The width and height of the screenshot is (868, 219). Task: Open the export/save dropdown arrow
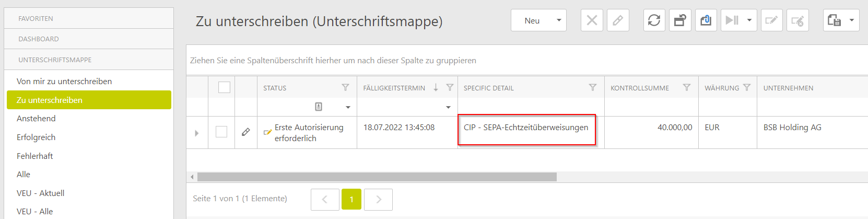[x=852, y=20]
